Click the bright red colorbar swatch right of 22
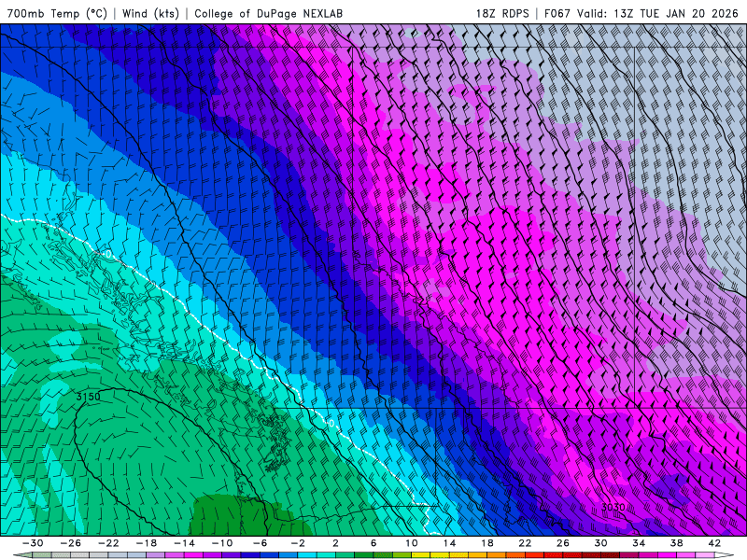 click(x=534, y=555)
